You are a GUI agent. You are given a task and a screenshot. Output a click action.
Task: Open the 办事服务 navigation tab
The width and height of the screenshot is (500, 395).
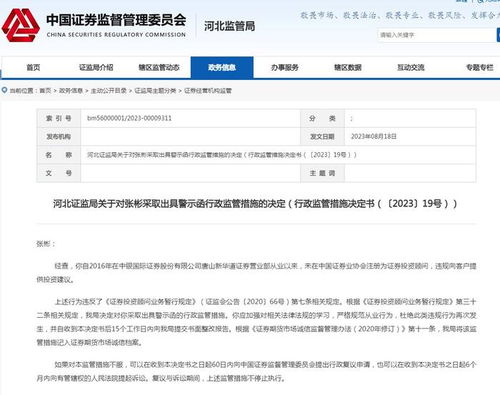click(285, 68)
